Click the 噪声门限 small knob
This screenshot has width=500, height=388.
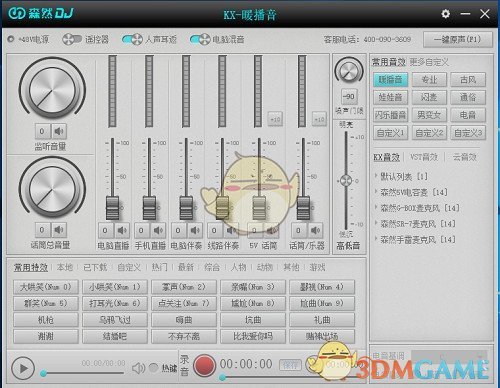pyautogui.click(x=349, y=71)
